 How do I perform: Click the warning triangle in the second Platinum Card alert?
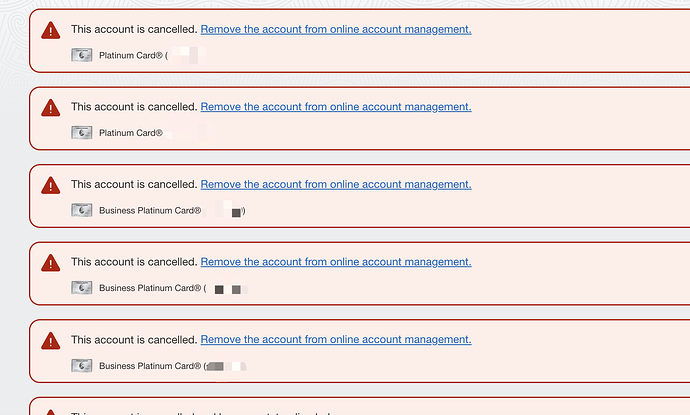pyautogui.click(x=51, y=108)
